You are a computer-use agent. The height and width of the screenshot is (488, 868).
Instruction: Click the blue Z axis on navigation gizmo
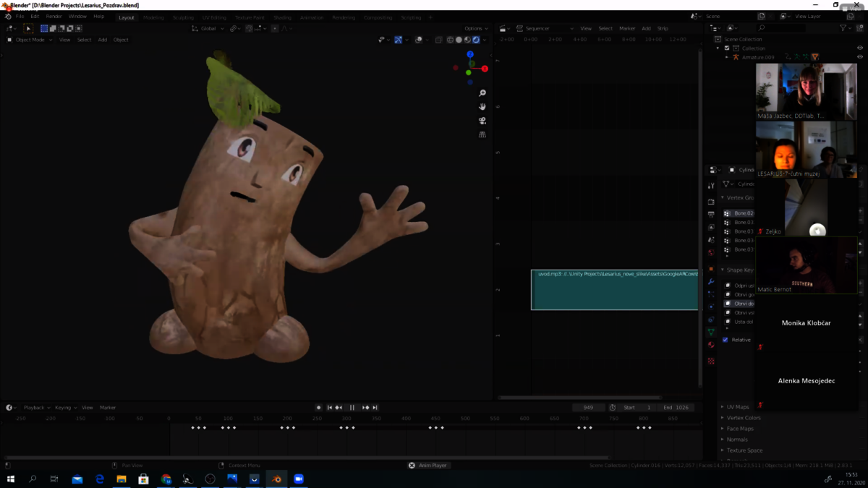(470, 54)
